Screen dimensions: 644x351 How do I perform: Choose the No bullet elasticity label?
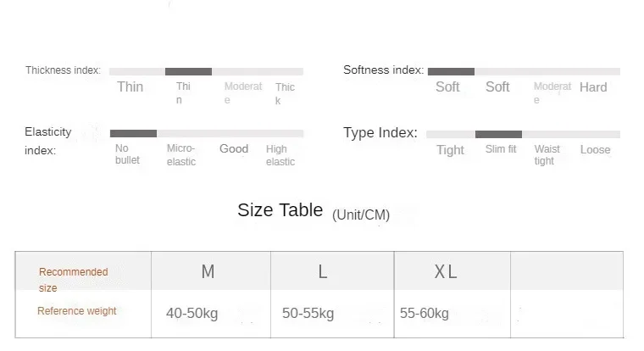pyautogui.click(x=128, y=154)
